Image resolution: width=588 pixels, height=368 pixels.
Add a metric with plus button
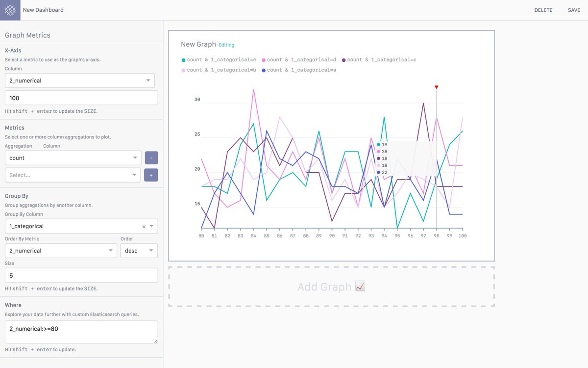(x=151, y=175)
